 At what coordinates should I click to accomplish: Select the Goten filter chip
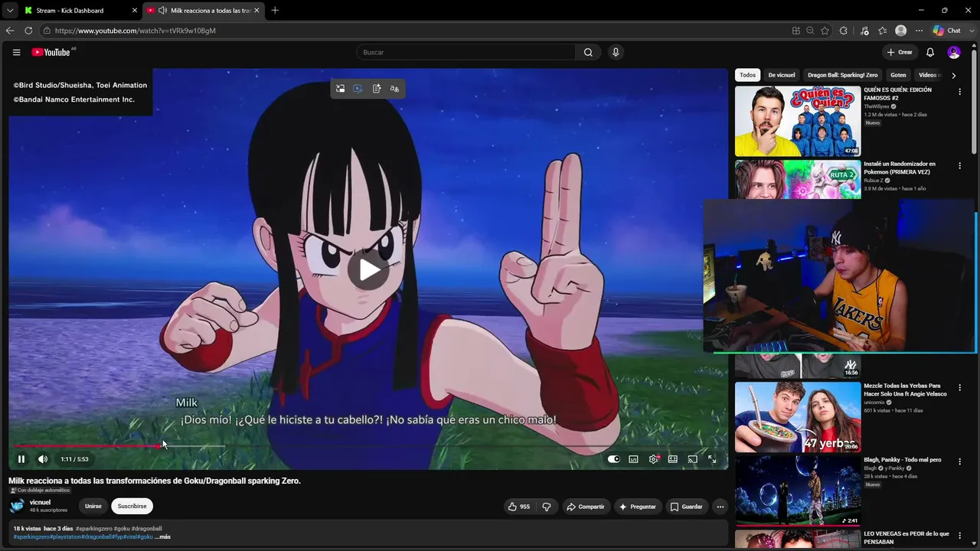coord(898,75)
